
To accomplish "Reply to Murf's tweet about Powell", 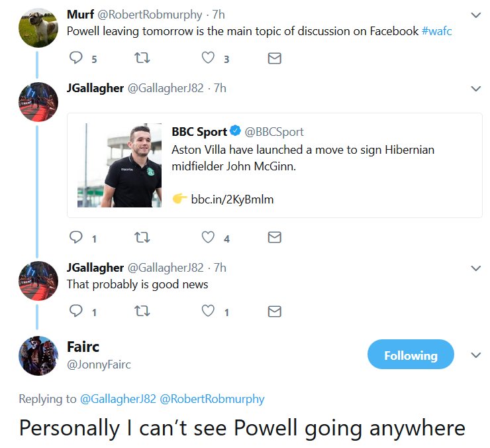I will [x=75, y=58].
